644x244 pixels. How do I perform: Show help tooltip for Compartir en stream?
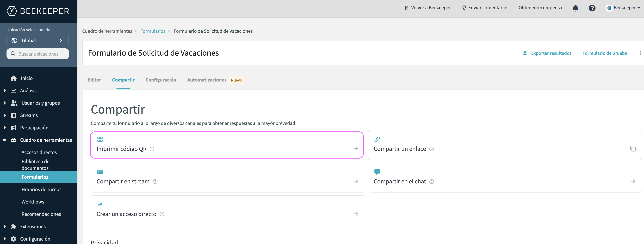point(155,182)
